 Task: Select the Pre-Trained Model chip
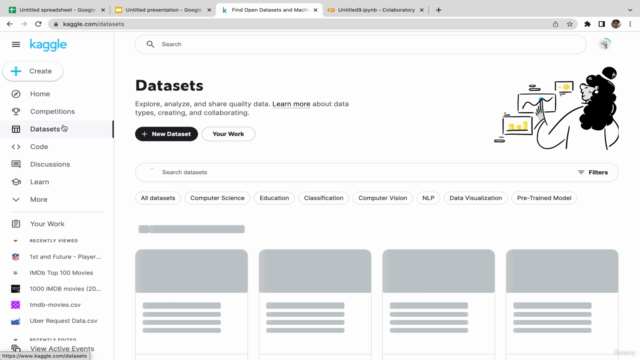tap(544, 198)
